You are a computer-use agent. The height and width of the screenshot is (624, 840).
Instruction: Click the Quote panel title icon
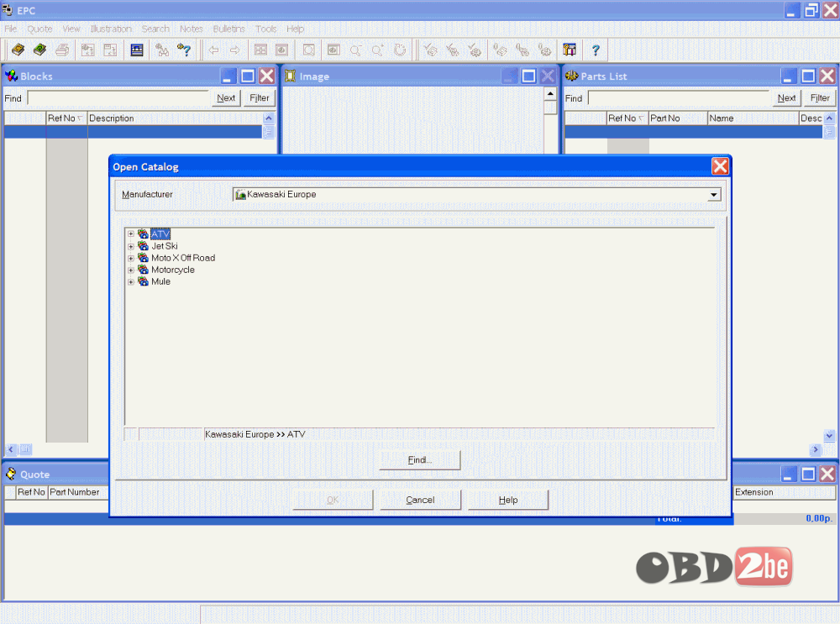[11, 474]
